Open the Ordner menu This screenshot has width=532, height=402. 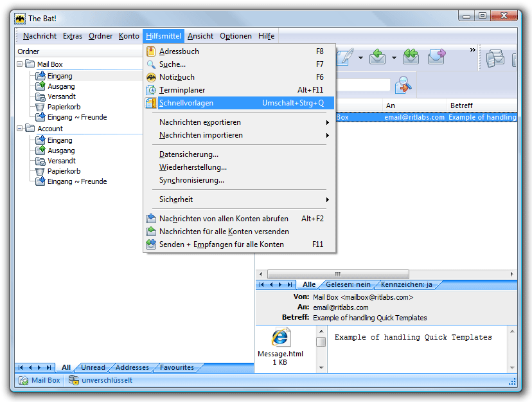100,36
